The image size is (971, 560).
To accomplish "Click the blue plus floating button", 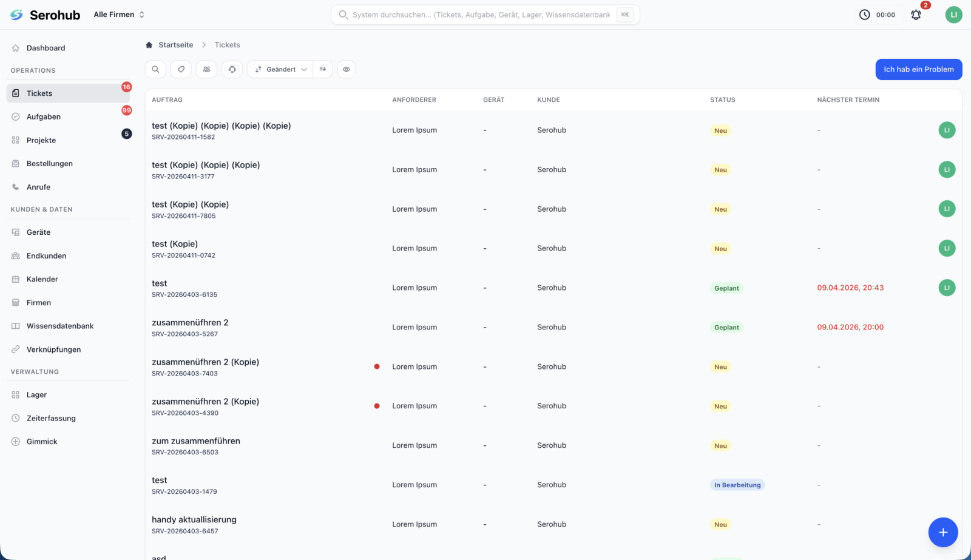I will [x=942, y=532].
